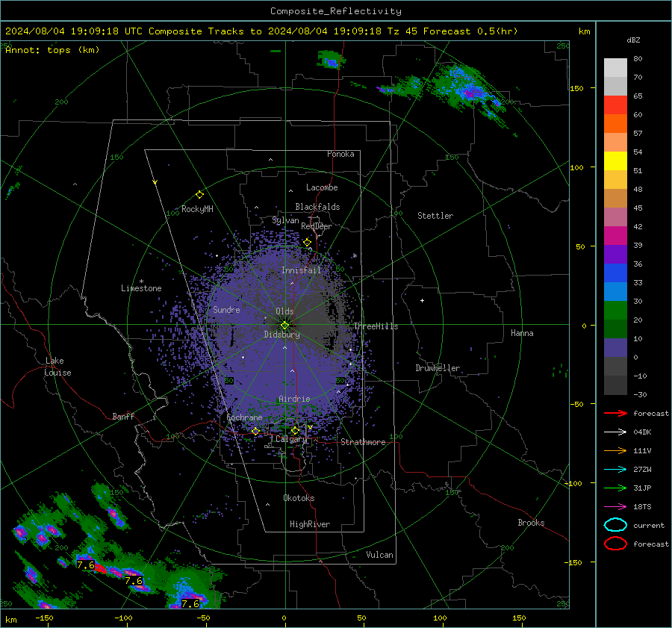Select the blue 33-36 dBZ color swatch

tap(615, 273)
